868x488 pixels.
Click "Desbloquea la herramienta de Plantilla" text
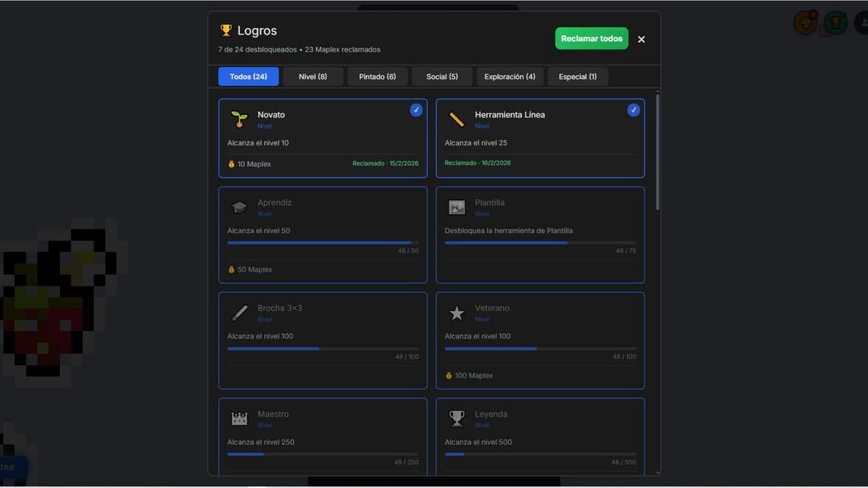pyautogui.click(x=509, y=231)
